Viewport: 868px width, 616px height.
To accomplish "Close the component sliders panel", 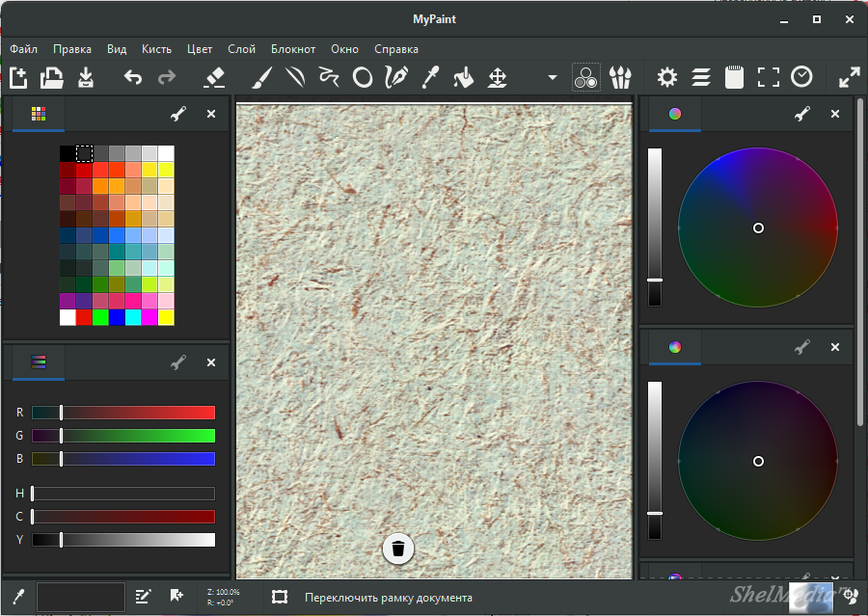I will click(211, 362).
